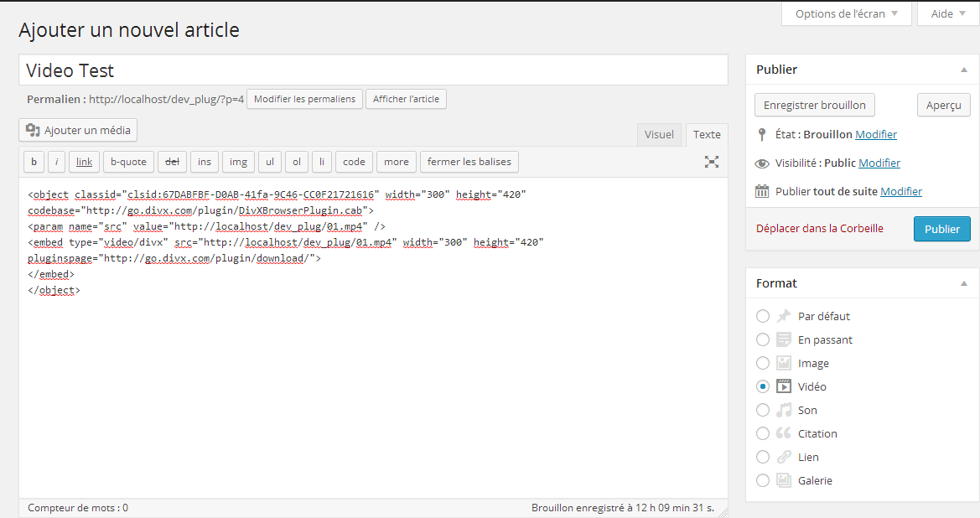Switch to the Visuel editor tab
This screenshot has width=980, height=518.
coord(660,134)
